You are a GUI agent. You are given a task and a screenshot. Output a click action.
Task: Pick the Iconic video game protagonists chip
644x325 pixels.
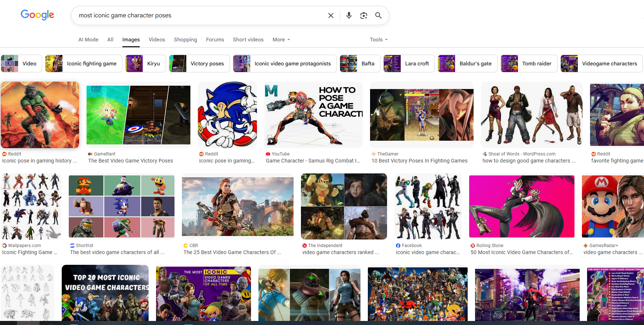coord(285,64)
